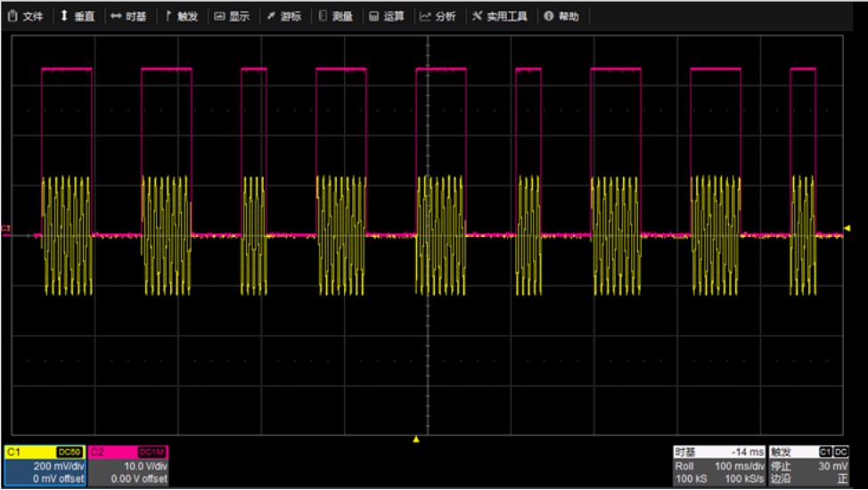Open the 实用工具 (Utility) menu

[x=500, y=16]
